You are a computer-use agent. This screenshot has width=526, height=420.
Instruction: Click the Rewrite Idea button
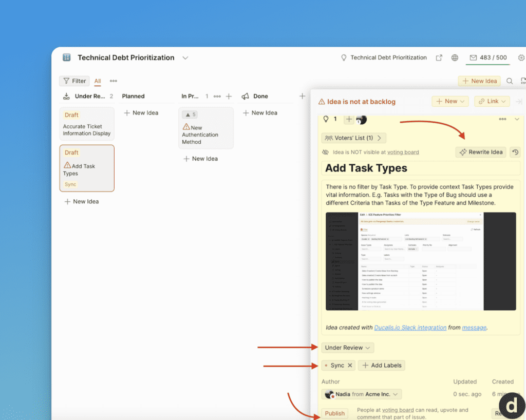[480, 152]
